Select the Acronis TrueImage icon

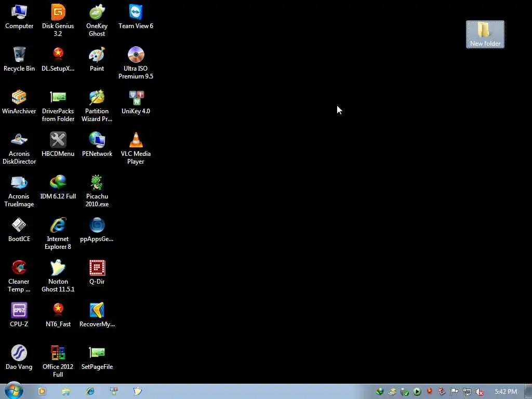point(19,191)
